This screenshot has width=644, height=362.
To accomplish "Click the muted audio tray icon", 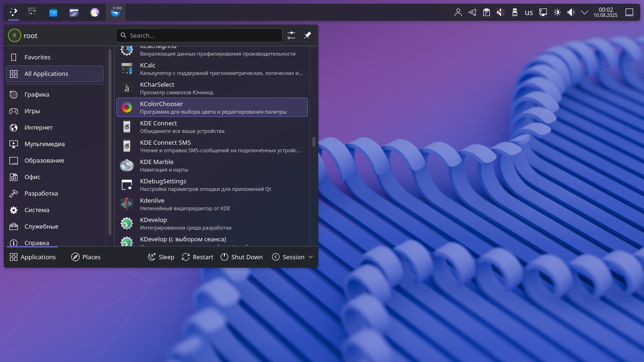I will click(501, 13).
